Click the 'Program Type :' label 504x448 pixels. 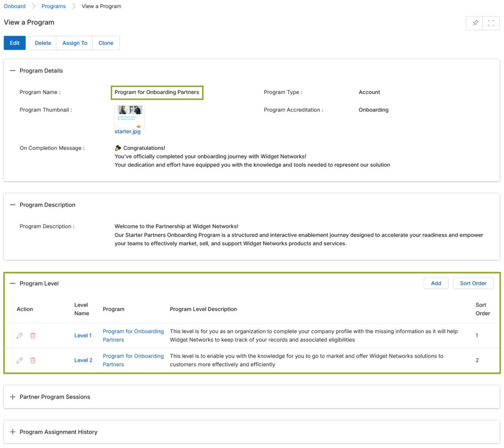pos(283,92)
